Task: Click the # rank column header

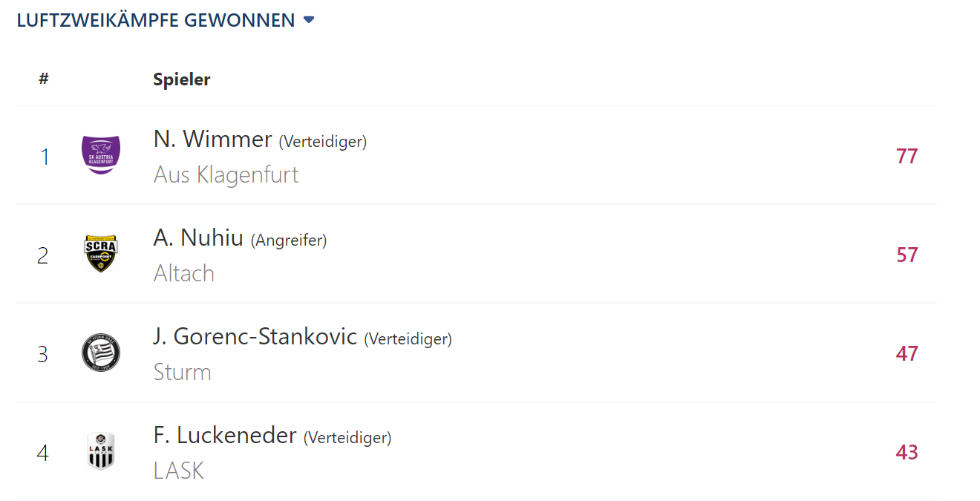Action: point(44,79)
